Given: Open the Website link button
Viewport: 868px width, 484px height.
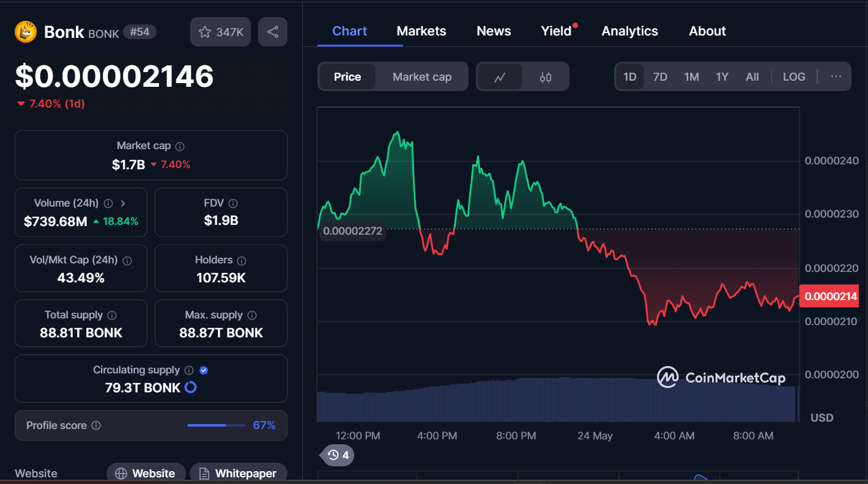Looking at the screenshot, I should [x=146, y=473].
